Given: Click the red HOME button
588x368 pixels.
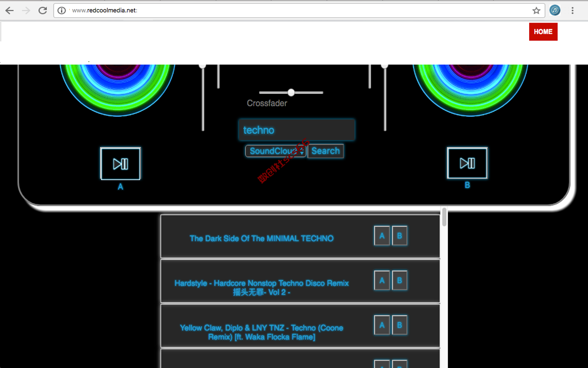Looking at the screenshot, I should tap(543, 32).
